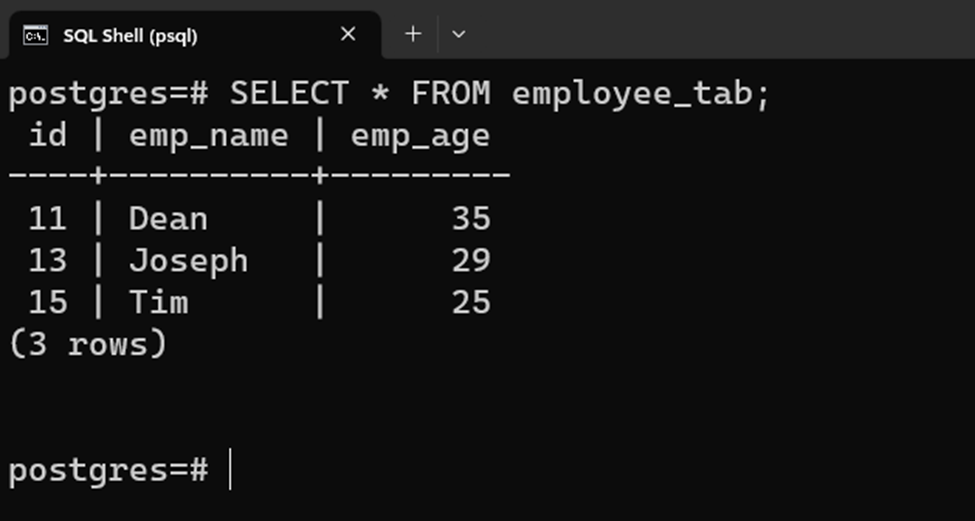
Task: Click the name Joseph in the results
Action: click(188, 261)
